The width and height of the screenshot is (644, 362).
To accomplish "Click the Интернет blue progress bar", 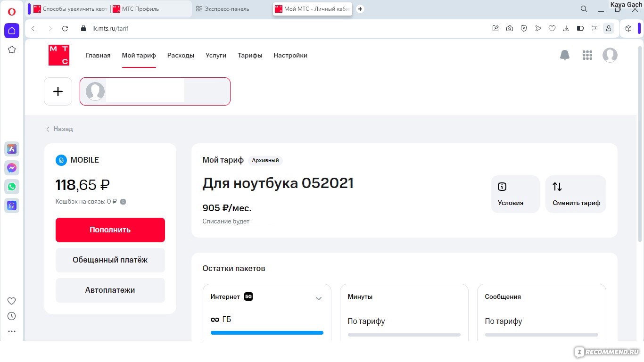I will coord(267,333).
